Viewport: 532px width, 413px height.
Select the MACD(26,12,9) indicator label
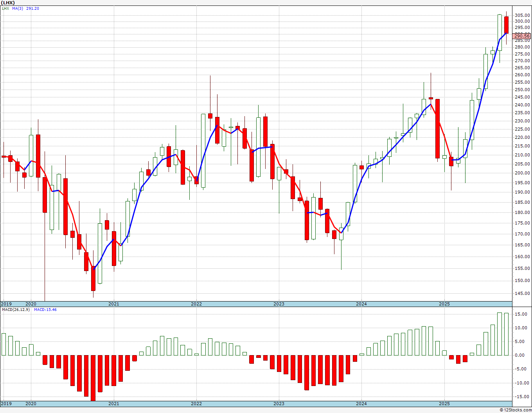(x=16, y=309)
